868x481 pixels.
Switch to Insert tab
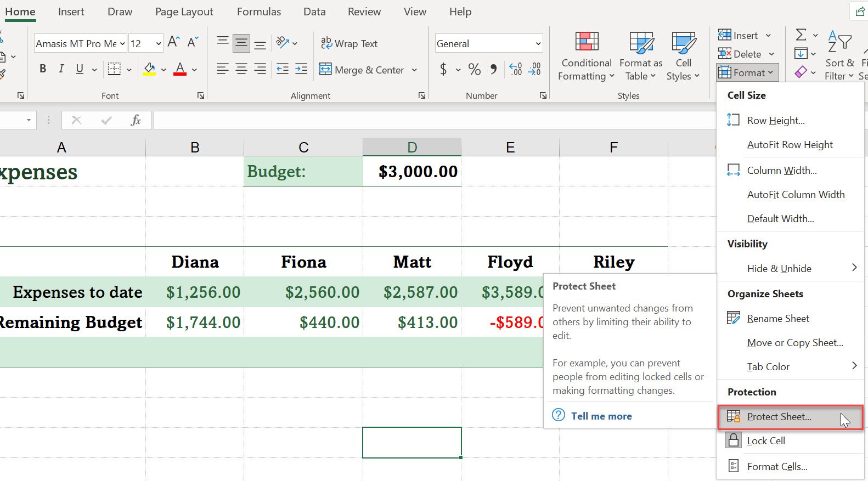(x=71, y=12)
